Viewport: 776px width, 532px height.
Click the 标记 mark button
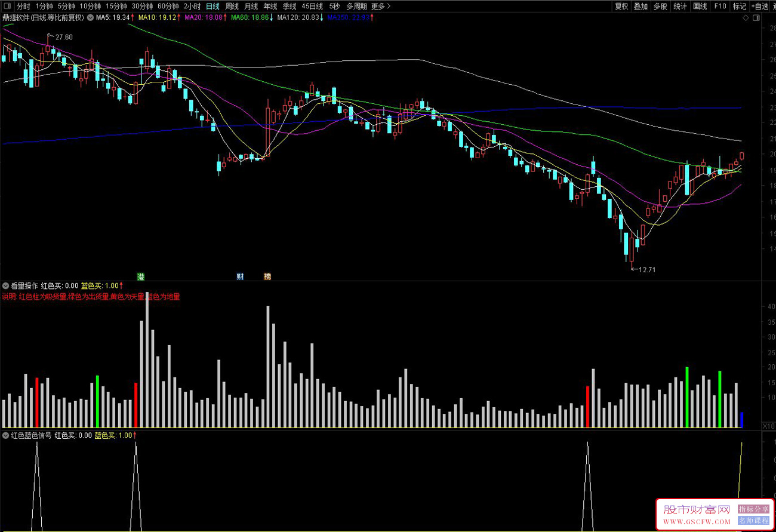coord(739,6)
